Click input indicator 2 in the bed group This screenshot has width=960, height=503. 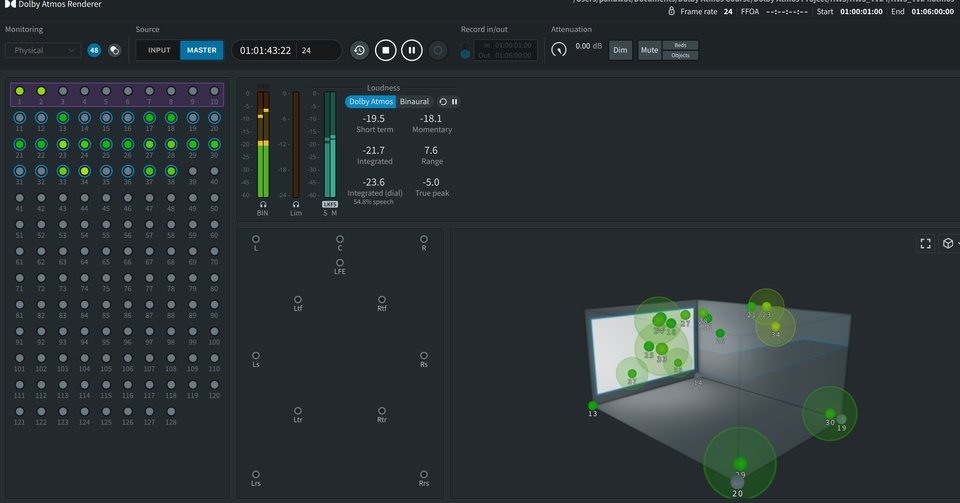(x=41, y=91)
